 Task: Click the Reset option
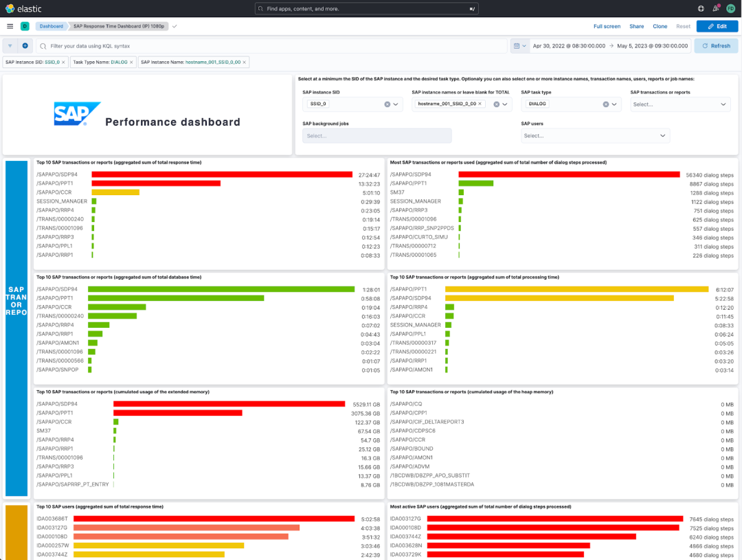[x=683, y=27]
